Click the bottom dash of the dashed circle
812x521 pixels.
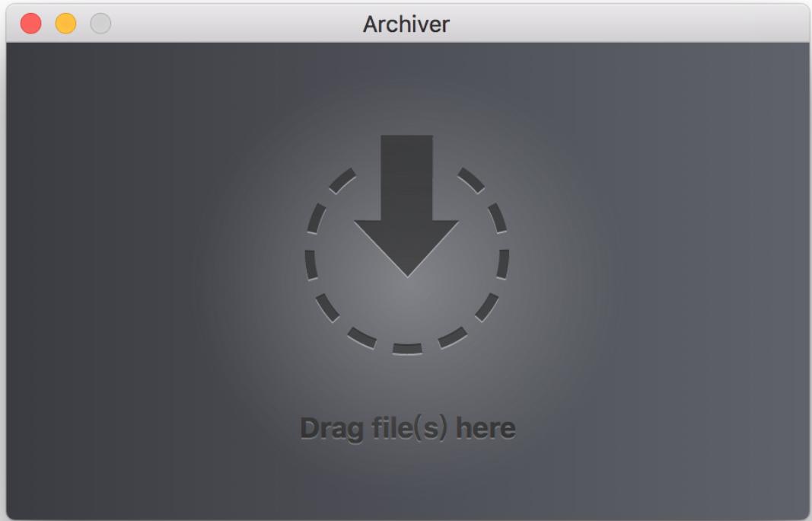pyautogui.click(x=407, y=349)
